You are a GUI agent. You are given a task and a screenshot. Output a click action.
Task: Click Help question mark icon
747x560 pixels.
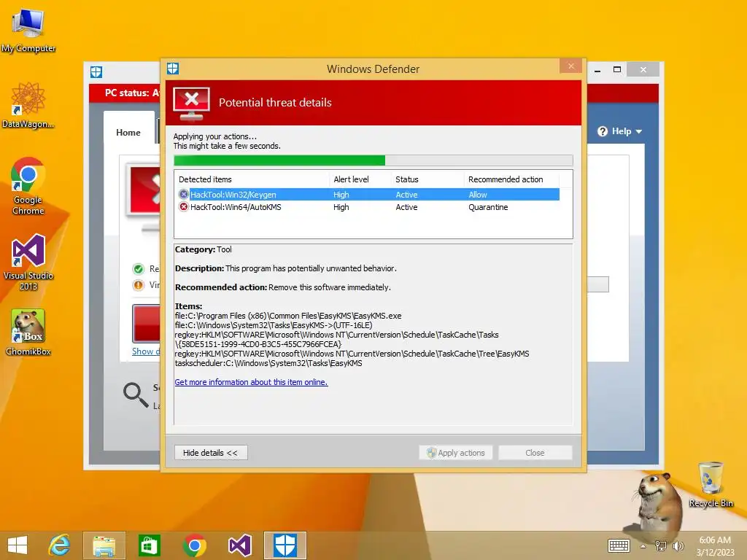[x=603, y=131]
